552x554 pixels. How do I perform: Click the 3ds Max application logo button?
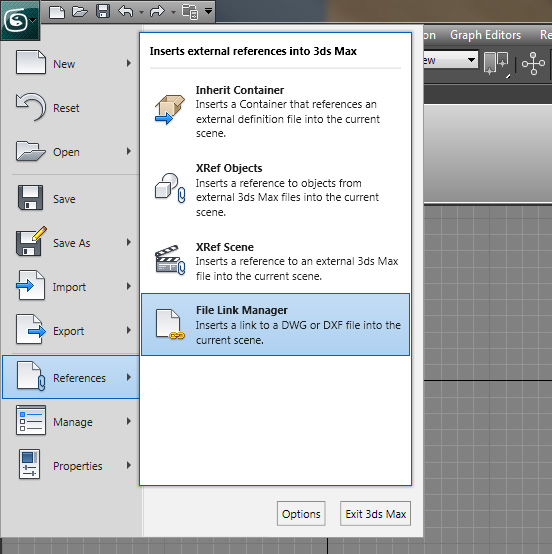tap(19, 20)
